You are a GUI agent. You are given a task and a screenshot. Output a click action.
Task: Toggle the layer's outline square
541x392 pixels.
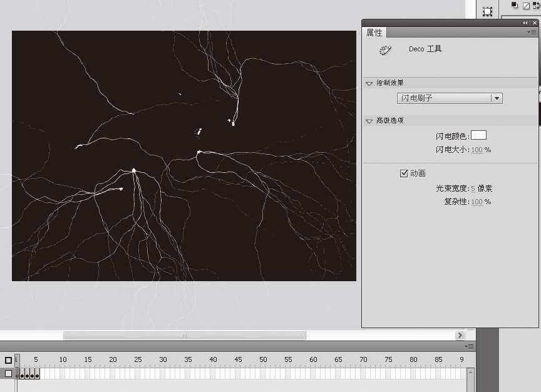pyautogui.click(x=8, y=373)
